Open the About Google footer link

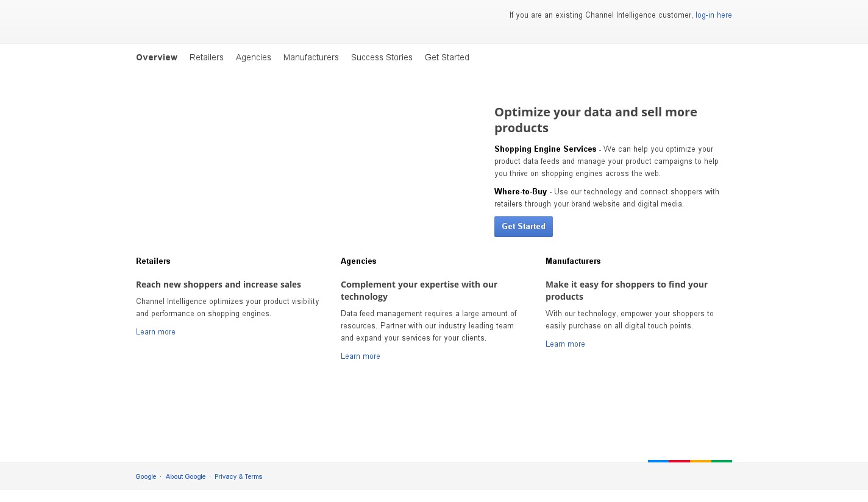[185, 476]
